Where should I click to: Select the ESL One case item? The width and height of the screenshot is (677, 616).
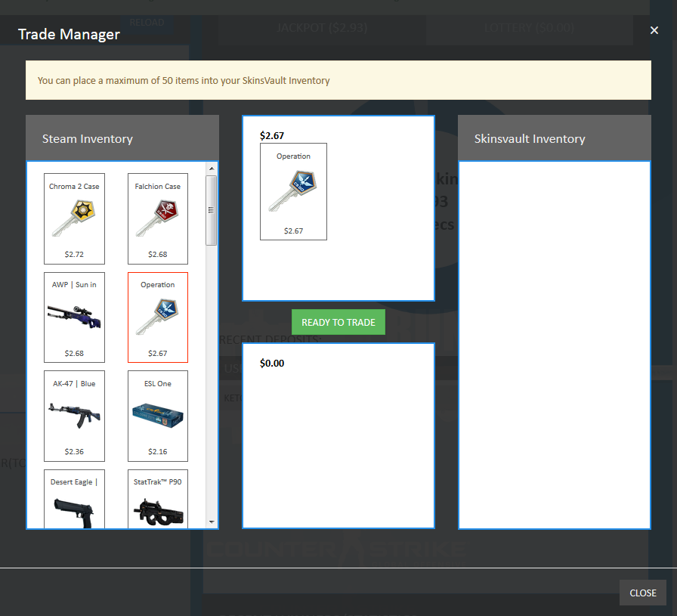158,416
